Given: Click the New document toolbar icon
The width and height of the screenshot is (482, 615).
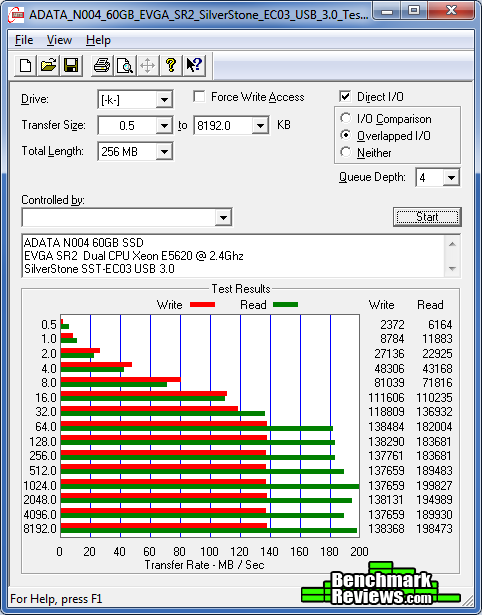Looking at the screenshot, I should (x=25, y=65).
